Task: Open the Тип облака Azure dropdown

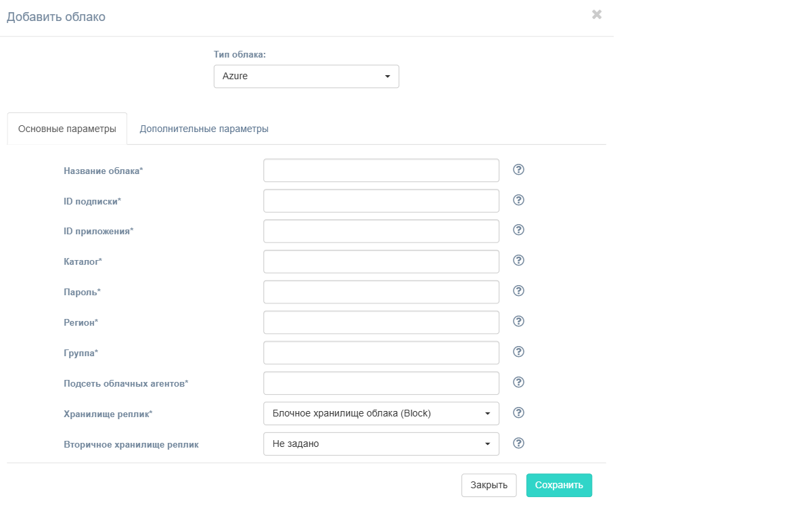Action: tap(307, 77)
